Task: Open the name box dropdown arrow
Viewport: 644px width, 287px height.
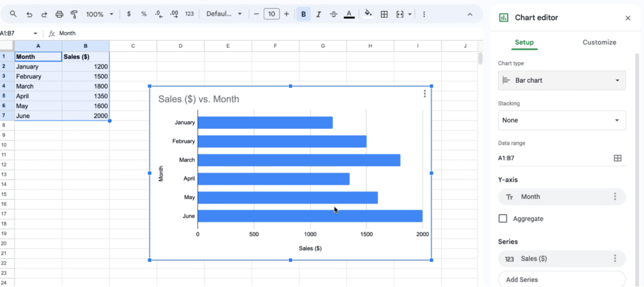Action: (35, 33)
